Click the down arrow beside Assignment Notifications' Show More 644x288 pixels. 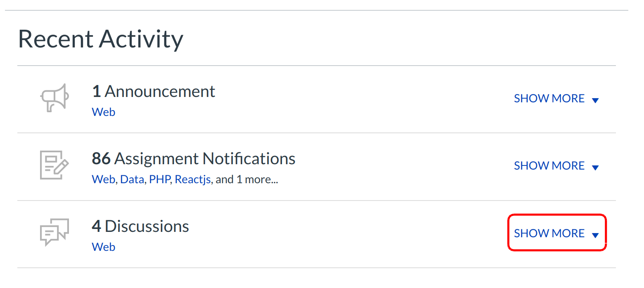595,167
